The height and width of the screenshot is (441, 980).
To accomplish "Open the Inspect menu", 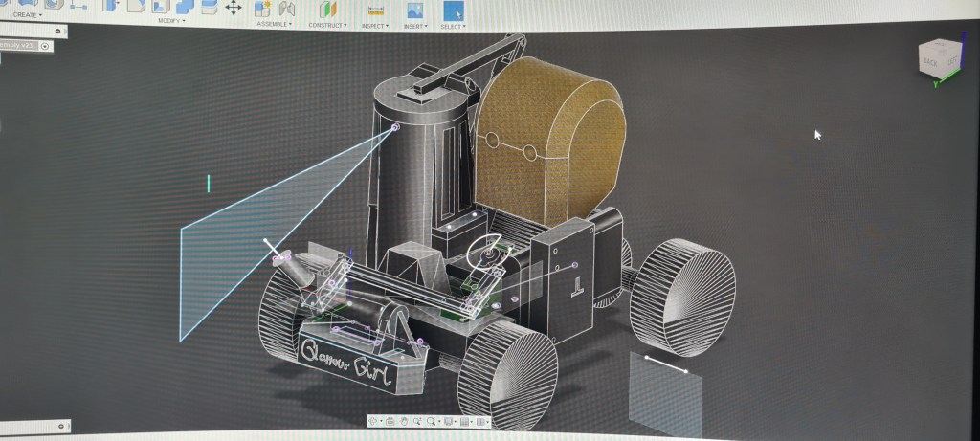I will click(x=376, y=26).
